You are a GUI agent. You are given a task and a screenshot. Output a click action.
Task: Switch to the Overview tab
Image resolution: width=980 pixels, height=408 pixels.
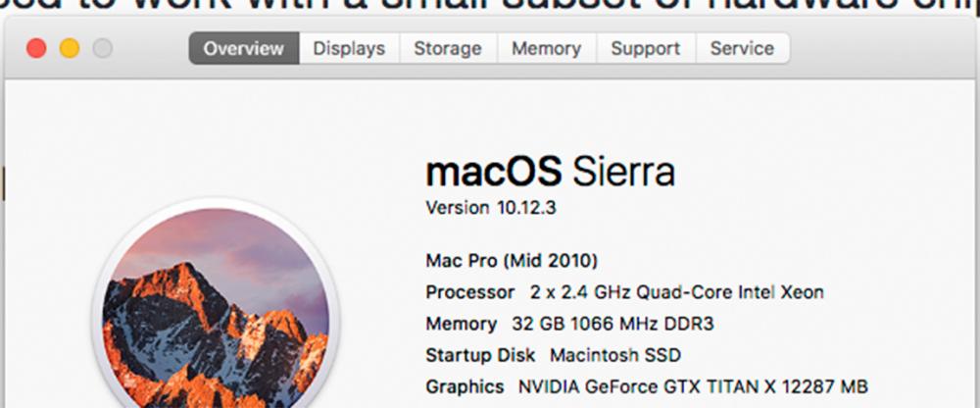pos(244,48)
